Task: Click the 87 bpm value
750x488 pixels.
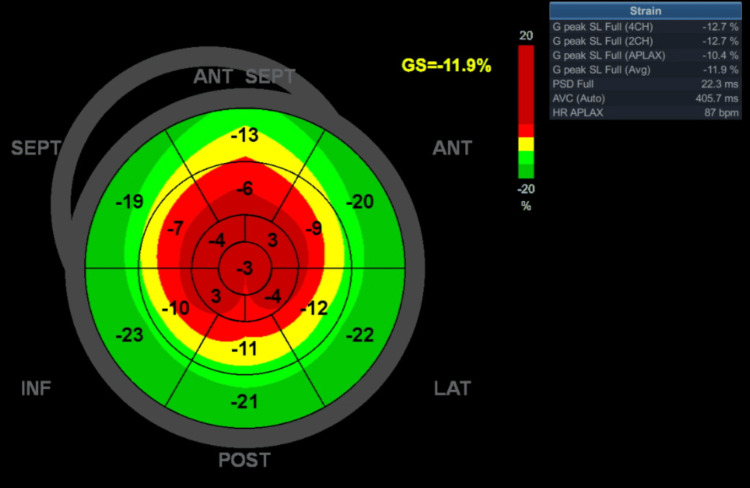Action: (x=722, y=113)
